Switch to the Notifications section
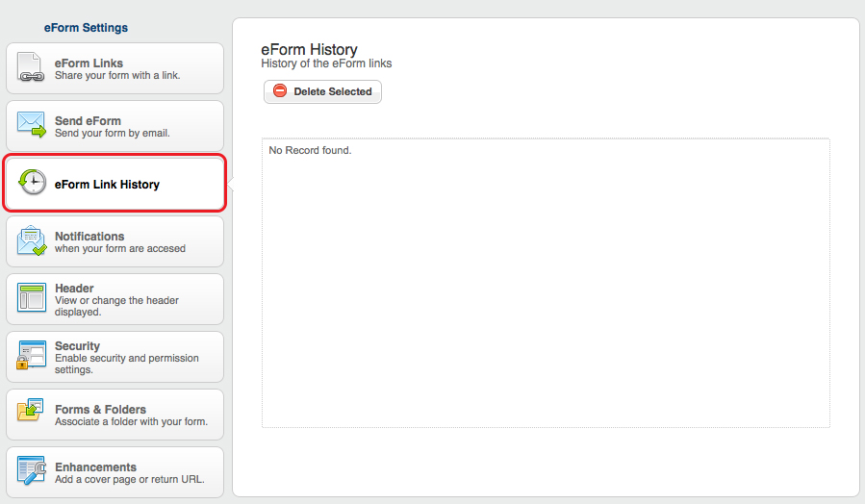 point(114,241)
